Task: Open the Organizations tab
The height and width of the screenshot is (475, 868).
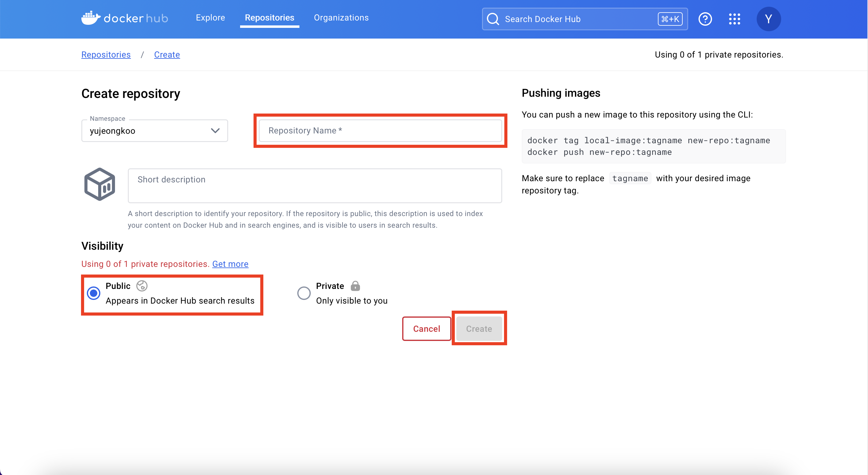Action: coord(341,17)
